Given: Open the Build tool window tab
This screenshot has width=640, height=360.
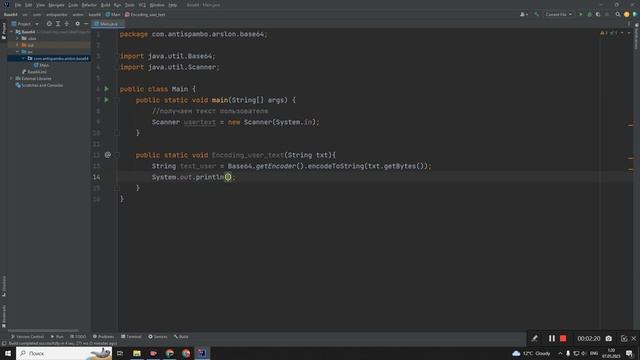Looking at the screenshot, I should [181, 337].
